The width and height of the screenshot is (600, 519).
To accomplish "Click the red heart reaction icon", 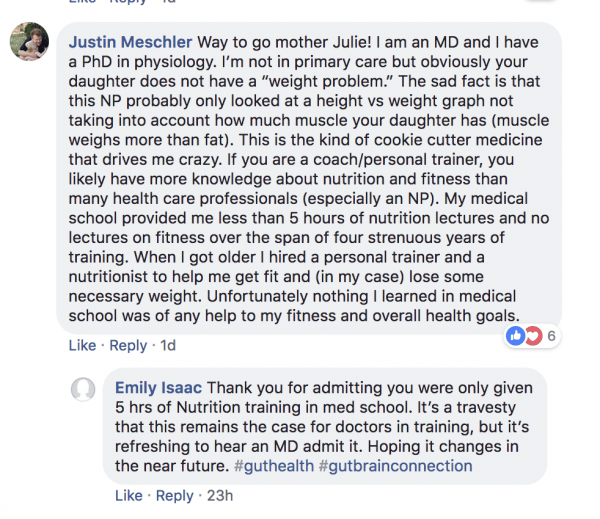I will pos(533,336).
